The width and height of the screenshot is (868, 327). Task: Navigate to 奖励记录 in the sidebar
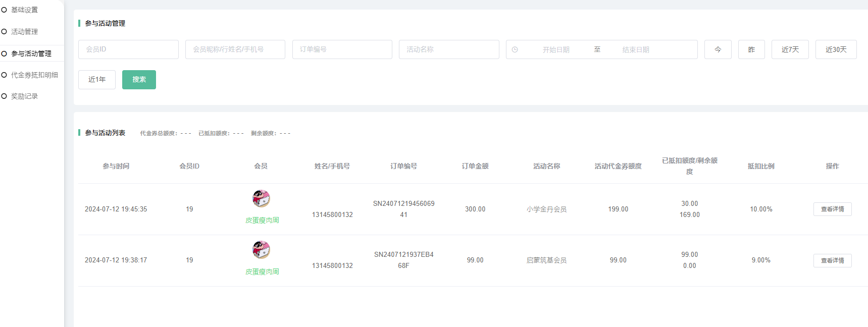pos(24,96)
